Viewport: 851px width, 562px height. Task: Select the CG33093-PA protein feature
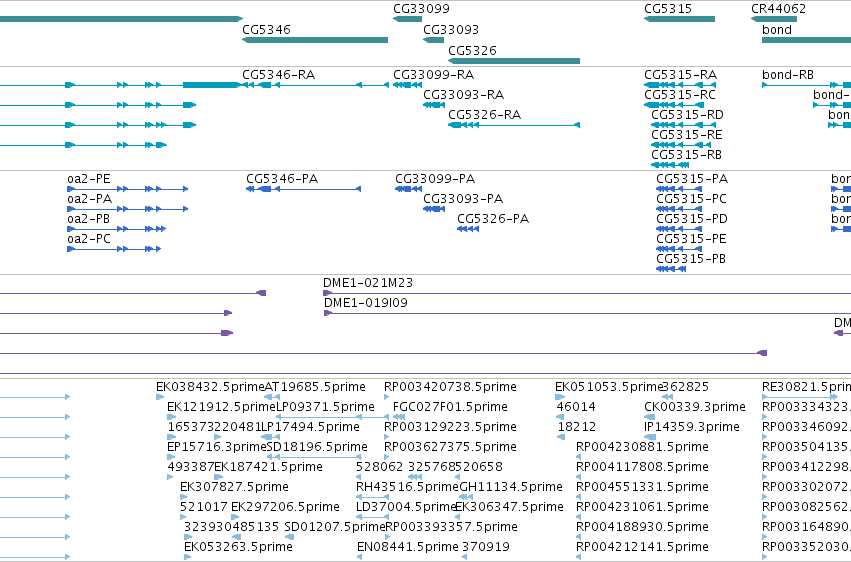tap(434, 209)
